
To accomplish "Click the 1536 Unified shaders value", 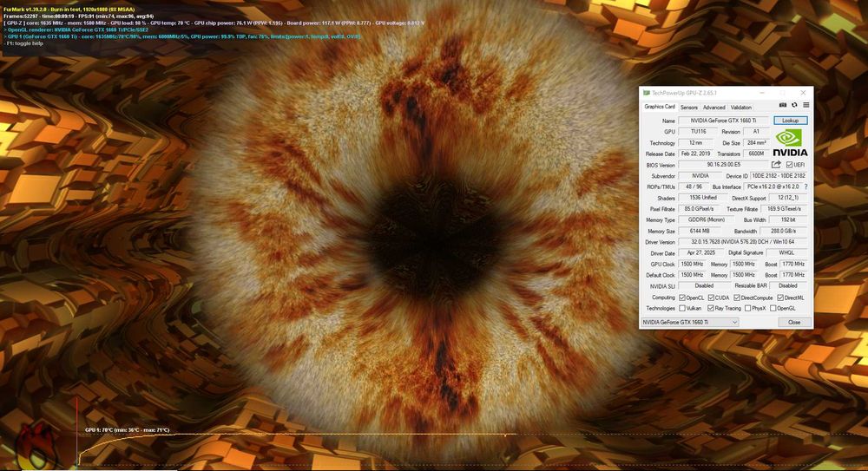I will (703, 198).
